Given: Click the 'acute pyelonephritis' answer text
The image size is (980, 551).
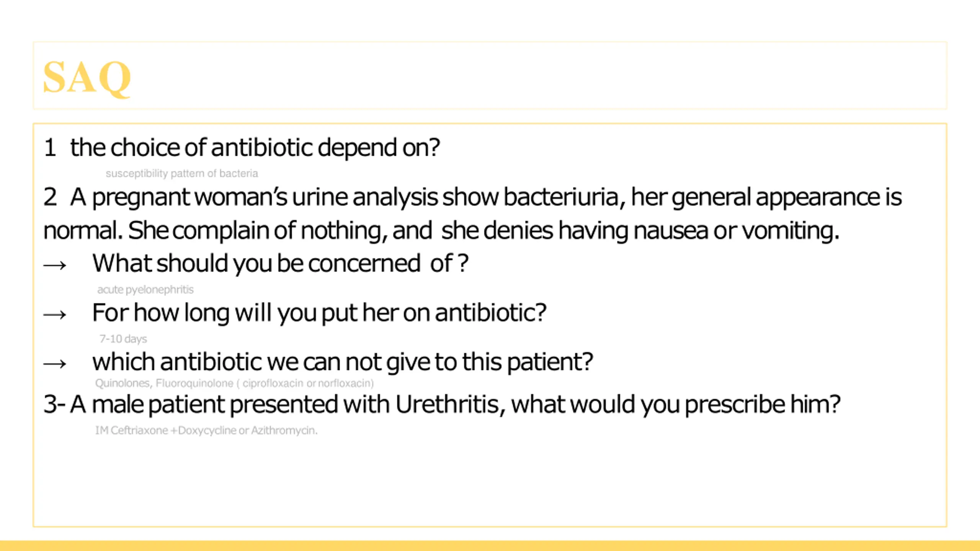Looking at the screenshot, I should tap(145, 290).
